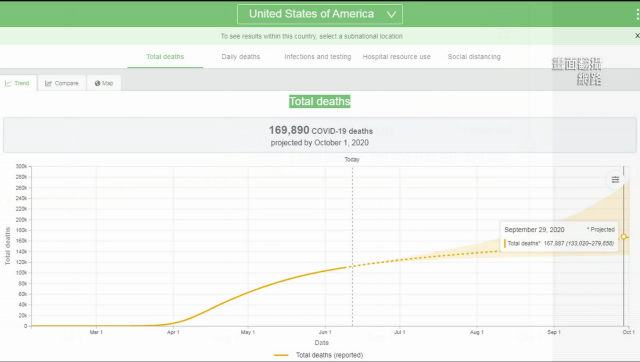Click the Compare chart icon
The image size is (640, 362).
48,83
